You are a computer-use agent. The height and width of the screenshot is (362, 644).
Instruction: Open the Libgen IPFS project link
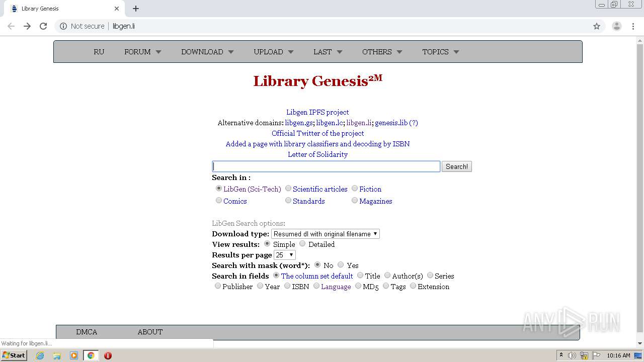coord(317,112)
